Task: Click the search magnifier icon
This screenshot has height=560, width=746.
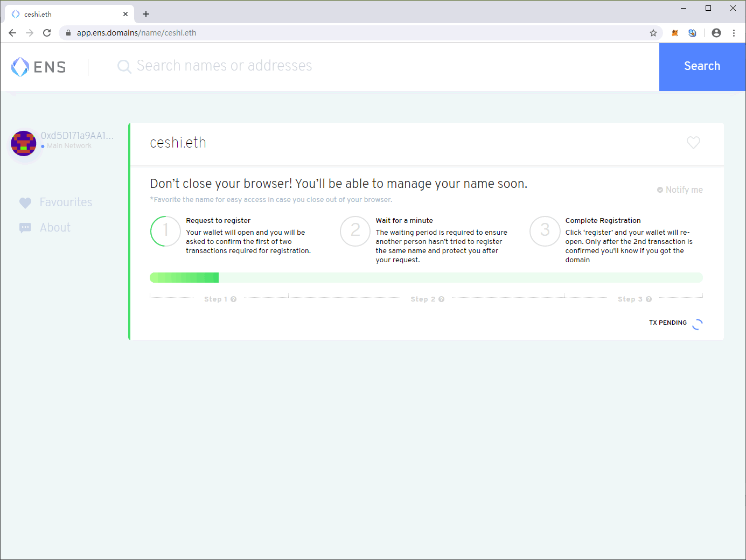Action: pyautogui.click(x=124, y=66)
